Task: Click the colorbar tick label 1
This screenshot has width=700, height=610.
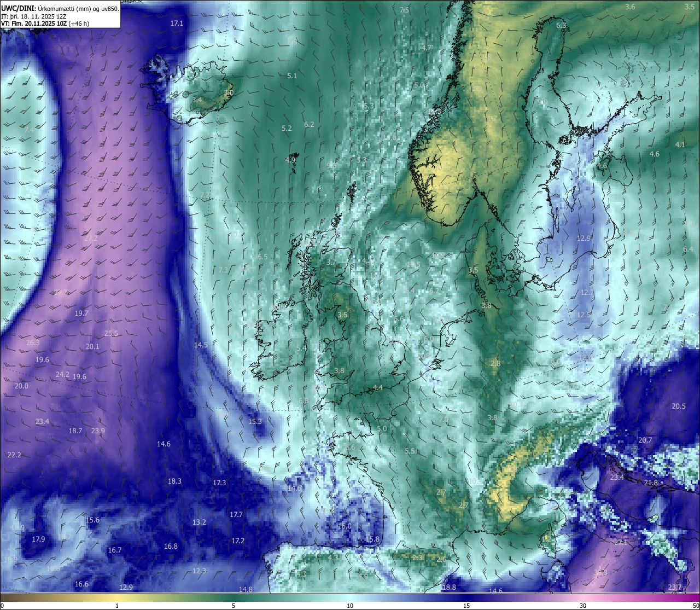Action: 117,606
